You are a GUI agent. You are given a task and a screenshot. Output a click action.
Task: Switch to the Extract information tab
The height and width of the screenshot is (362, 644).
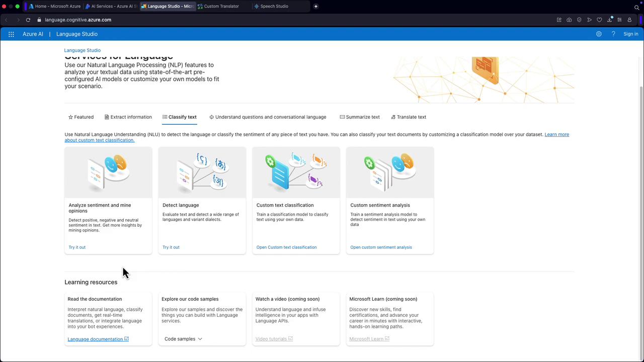point(128,117)
